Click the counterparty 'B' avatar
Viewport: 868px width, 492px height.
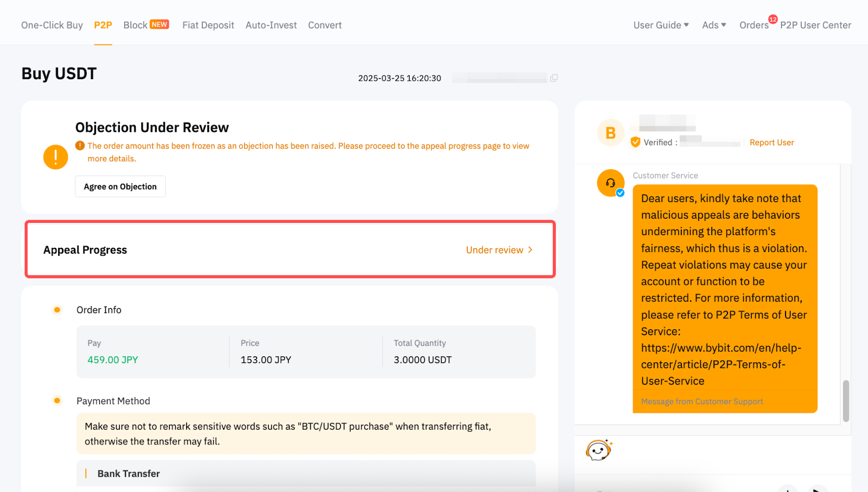click(x=610, y=133)
